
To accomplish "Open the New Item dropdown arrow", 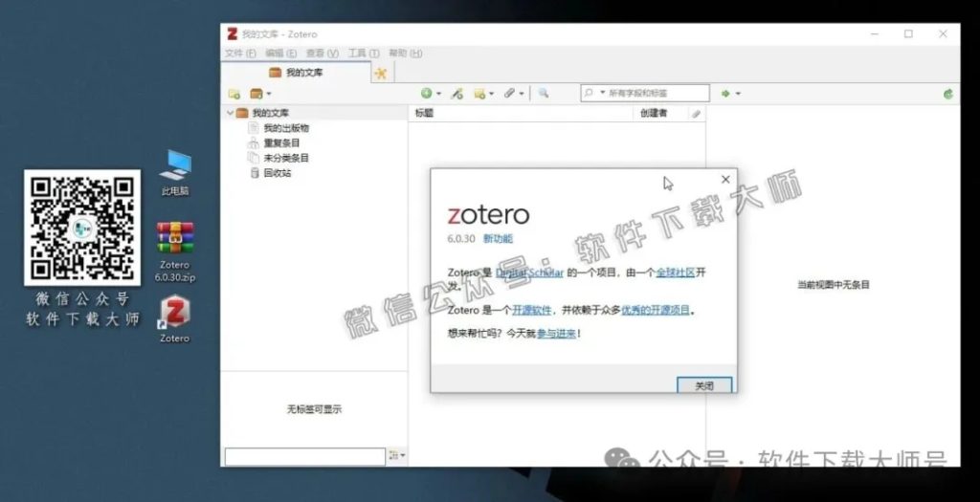I will click(x=438, y=94).
